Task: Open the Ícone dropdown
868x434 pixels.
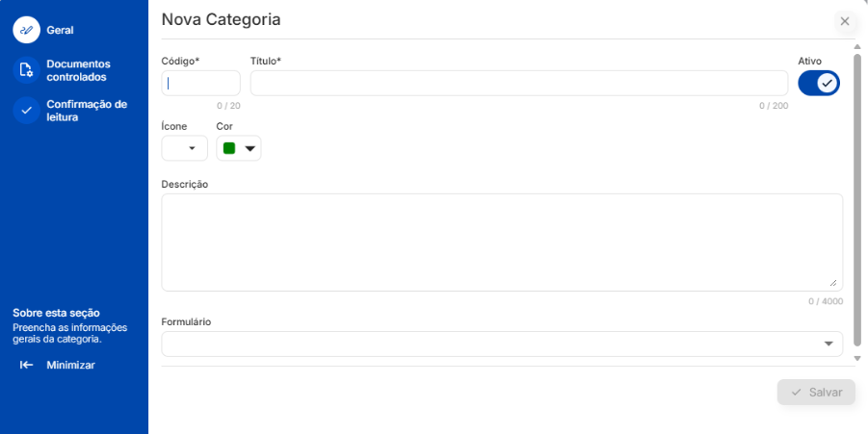Action: (x=184, y=148)
